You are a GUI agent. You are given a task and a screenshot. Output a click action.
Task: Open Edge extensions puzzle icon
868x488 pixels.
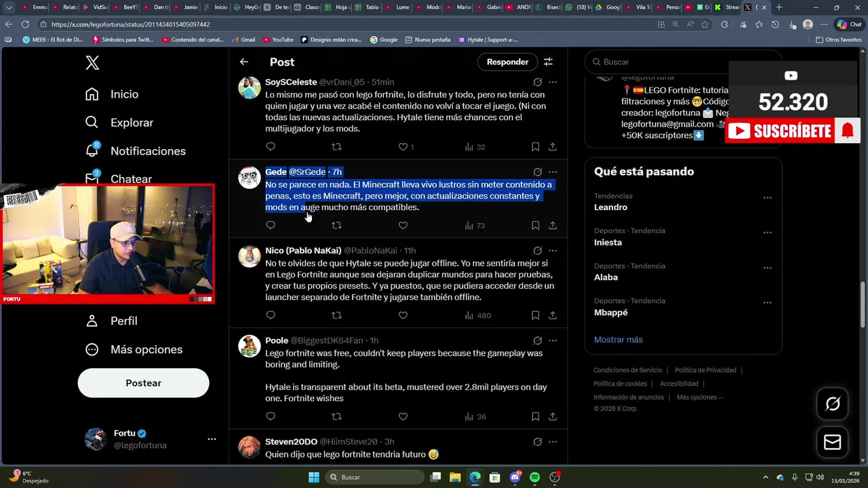tap(724, 24)
